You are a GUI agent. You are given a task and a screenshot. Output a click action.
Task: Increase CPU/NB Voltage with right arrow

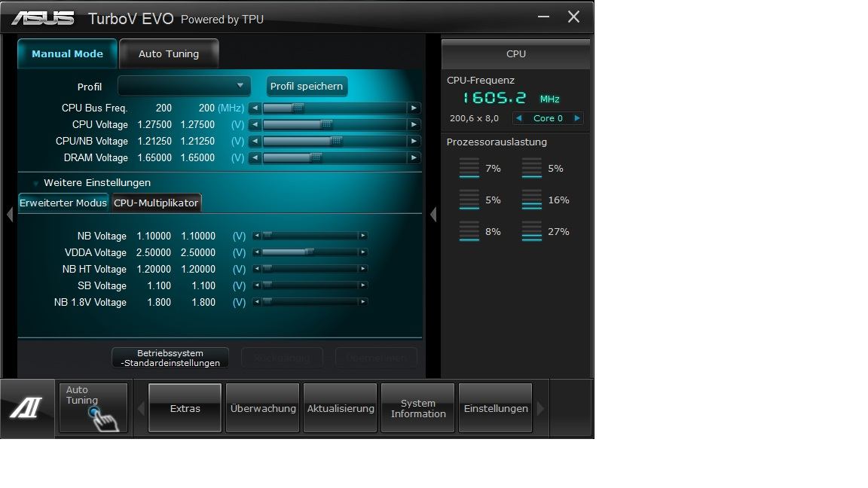coord(414,141)
